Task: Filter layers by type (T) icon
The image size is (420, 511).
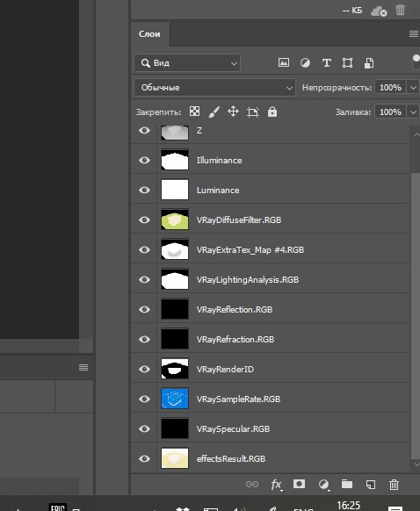Action: point(326,62)
